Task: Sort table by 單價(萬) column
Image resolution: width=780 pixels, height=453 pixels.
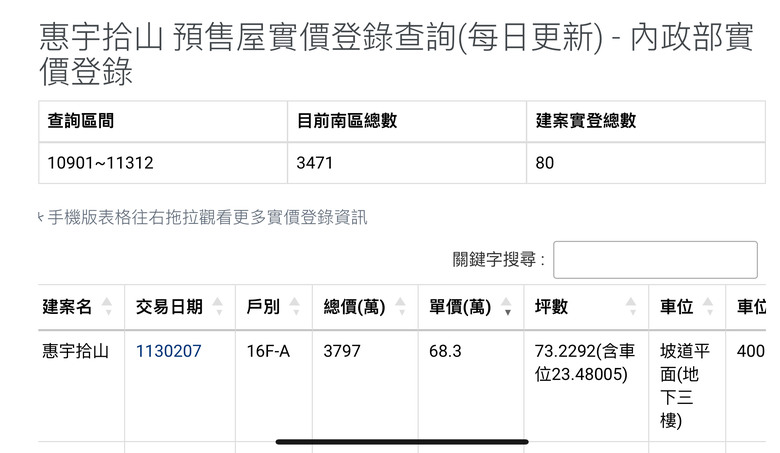Action: tap(471, 307)
